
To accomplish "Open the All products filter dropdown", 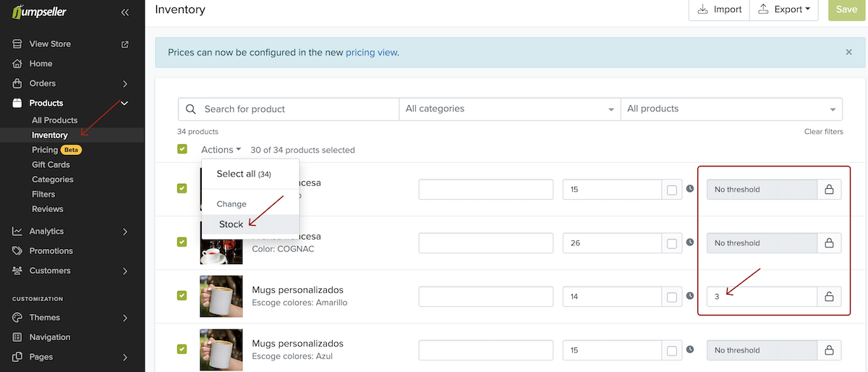I will click(x=731, y=109).
